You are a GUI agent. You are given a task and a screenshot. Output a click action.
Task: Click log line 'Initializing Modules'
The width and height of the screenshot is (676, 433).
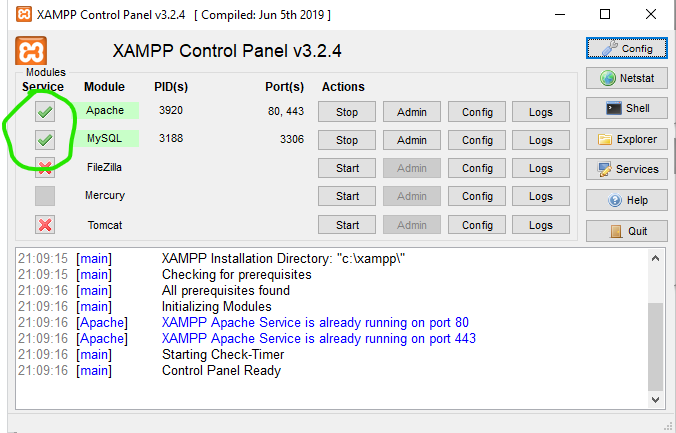click(x=216, y=307)
